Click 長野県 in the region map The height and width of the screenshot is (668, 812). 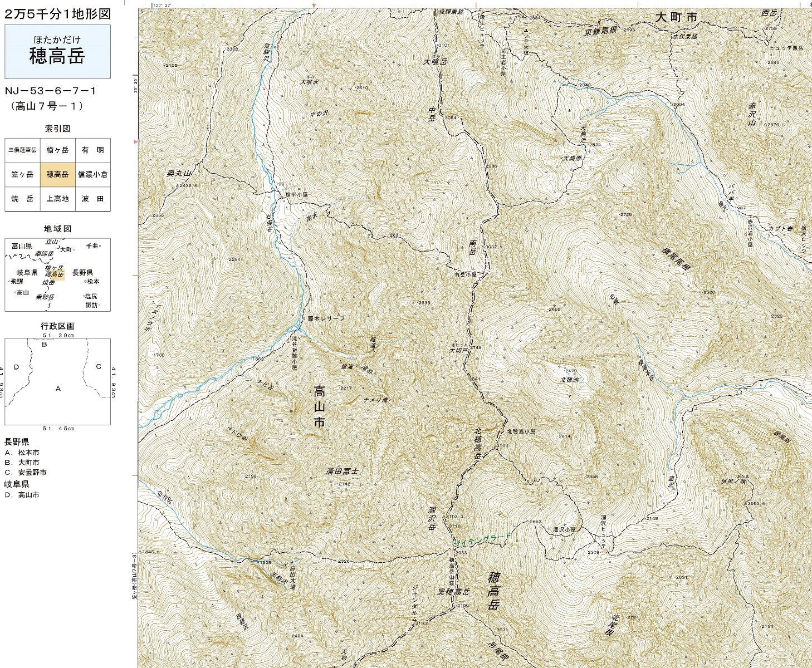click(x=82, y=273)
